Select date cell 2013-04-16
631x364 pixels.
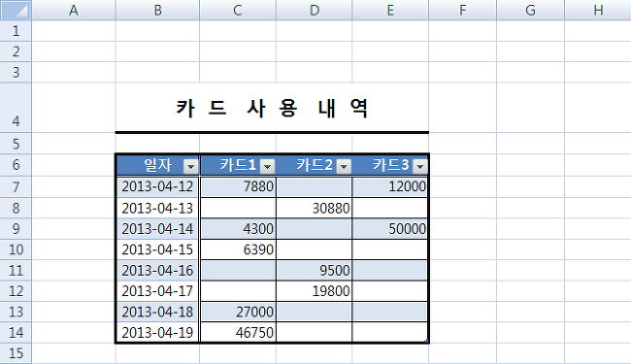(x=157, y=270)
